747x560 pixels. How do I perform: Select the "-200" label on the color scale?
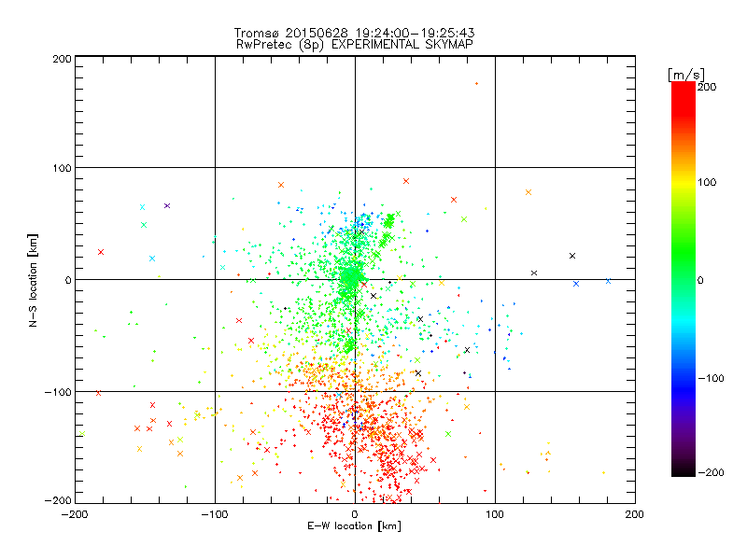point(711,472)
